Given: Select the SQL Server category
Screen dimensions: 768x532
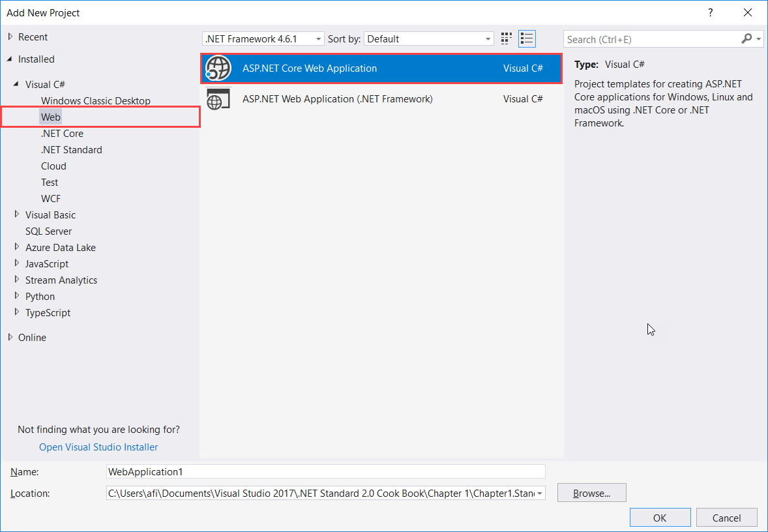Looking at the screenshot, I should (x=48, y=231).
